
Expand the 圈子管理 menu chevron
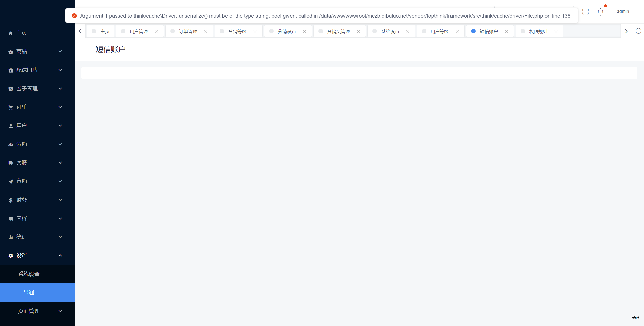pos(60,89)
